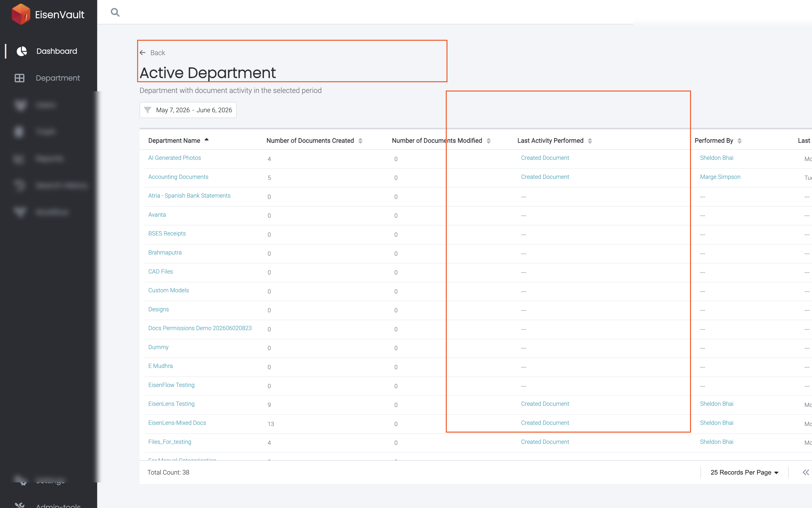This screenshot has width=812, height=508.
Task: Open the May 7 - June 6 date range filter
Action: (188, 110)
